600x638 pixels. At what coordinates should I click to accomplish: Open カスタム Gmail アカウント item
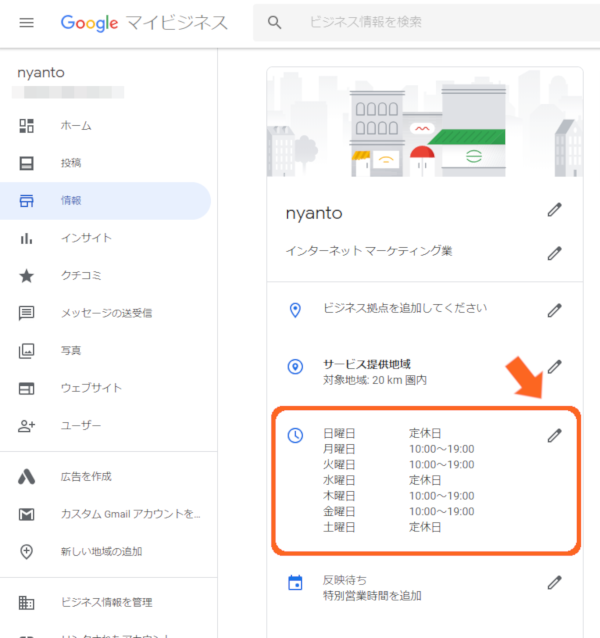click(105, 514)
